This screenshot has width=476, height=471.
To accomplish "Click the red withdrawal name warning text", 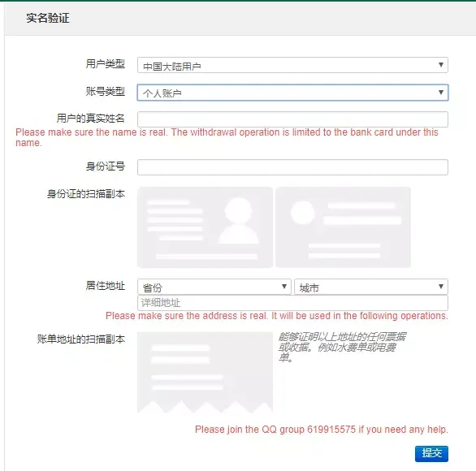I will click(227, 137).
